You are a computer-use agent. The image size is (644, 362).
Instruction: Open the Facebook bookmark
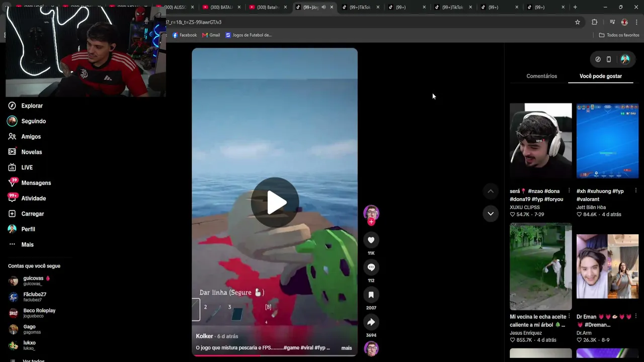[185, 35]
